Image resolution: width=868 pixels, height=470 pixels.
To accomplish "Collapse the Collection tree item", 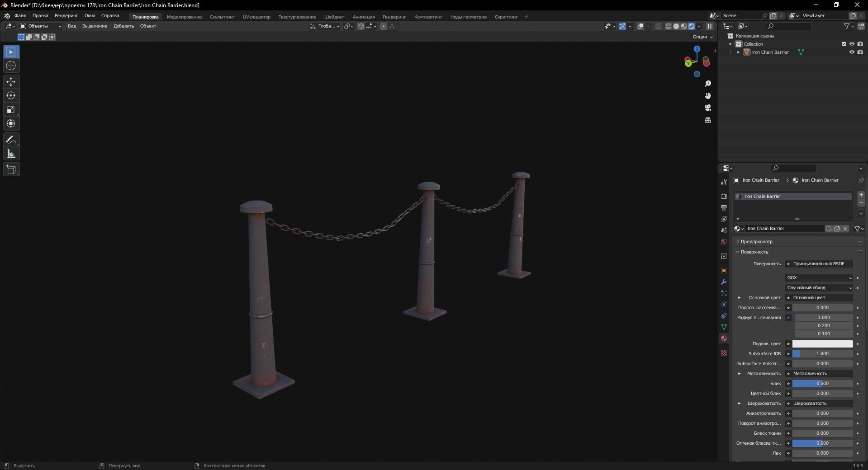I will pos(730,44).
